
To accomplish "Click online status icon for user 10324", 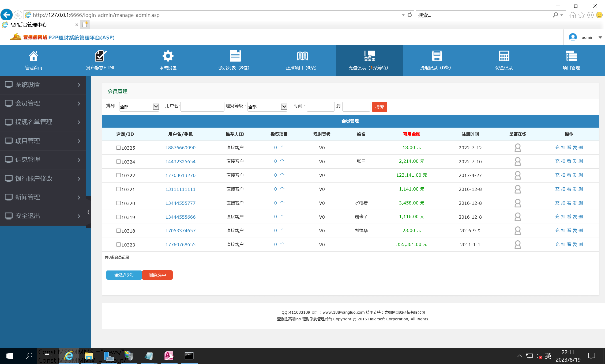I will [x=518, y=161].
